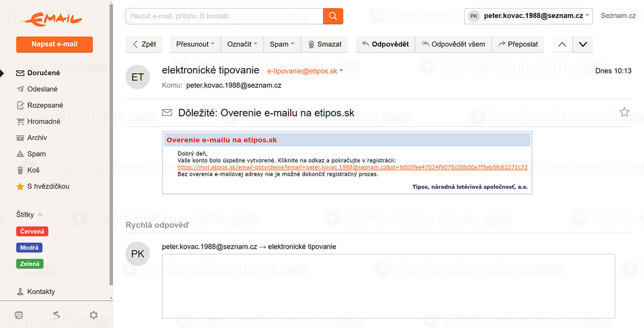The width and height of the screenshot is (644, 328).
Task: Click the Seznam S icon in footer
Action: coord(56,315)
